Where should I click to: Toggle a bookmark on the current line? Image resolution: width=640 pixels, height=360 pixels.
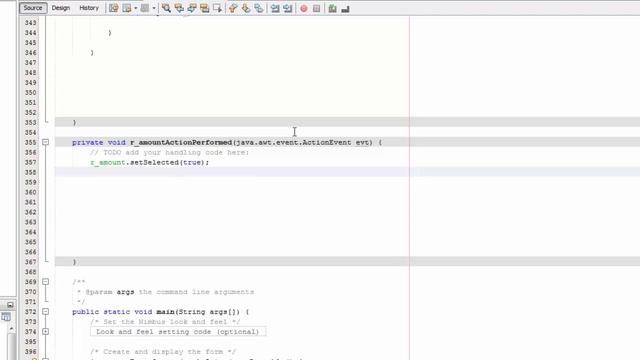(x=258, y=8)
